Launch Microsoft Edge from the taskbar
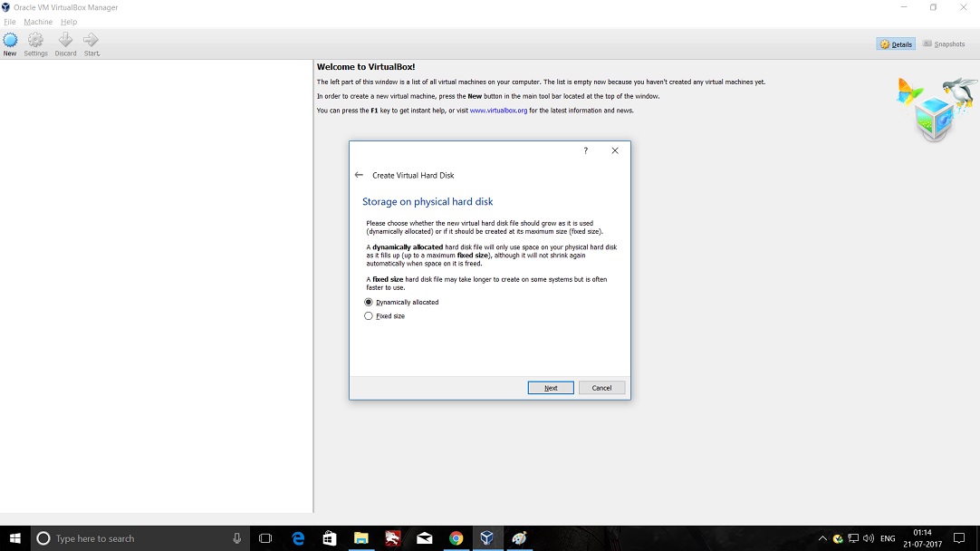The width and height of the screenshot is (980, 551). point(298,538)
